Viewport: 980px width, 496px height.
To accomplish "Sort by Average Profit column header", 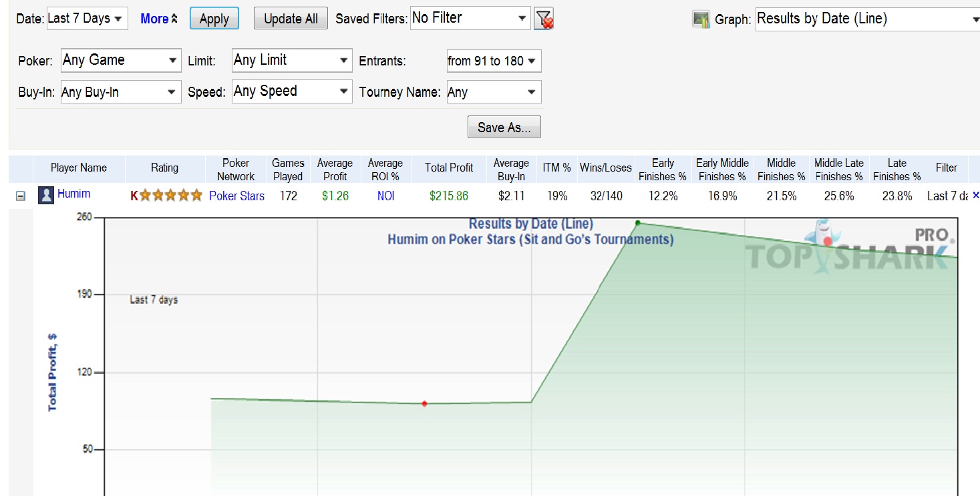I will (335, 170).
